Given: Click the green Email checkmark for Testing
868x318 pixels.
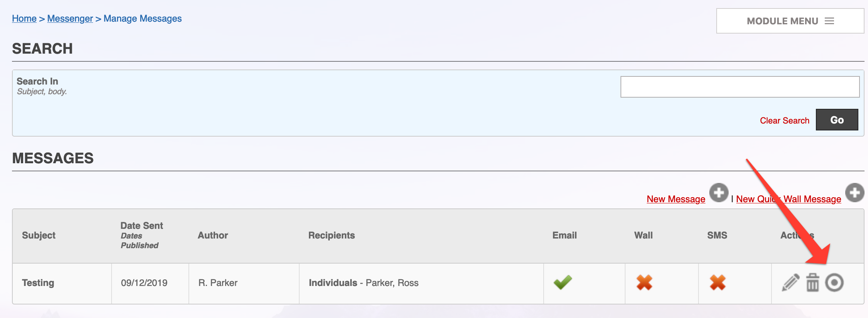Looking at the screenshot, I should click(563, 282).
